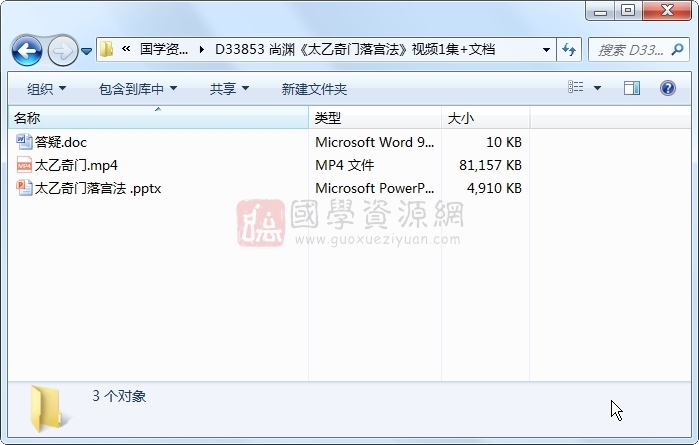Sort by the 类型 column header

375,118
